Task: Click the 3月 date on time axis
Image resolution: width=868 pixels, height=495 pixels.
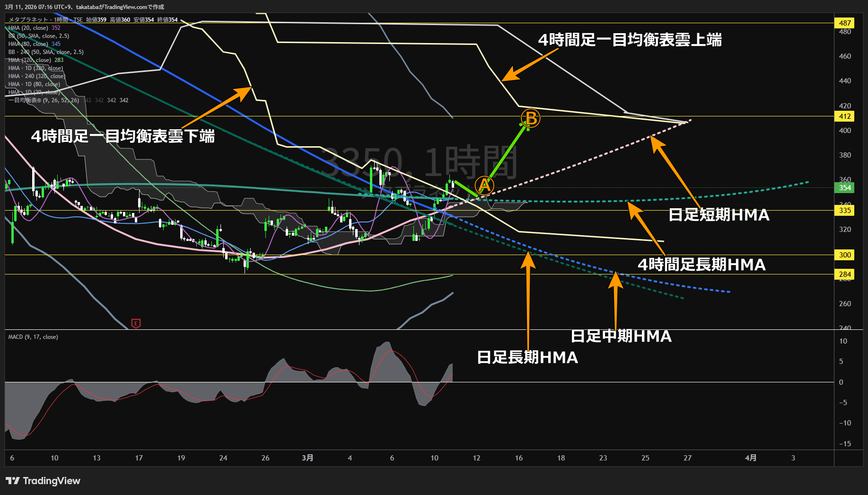Action: (x=307, y=458)
